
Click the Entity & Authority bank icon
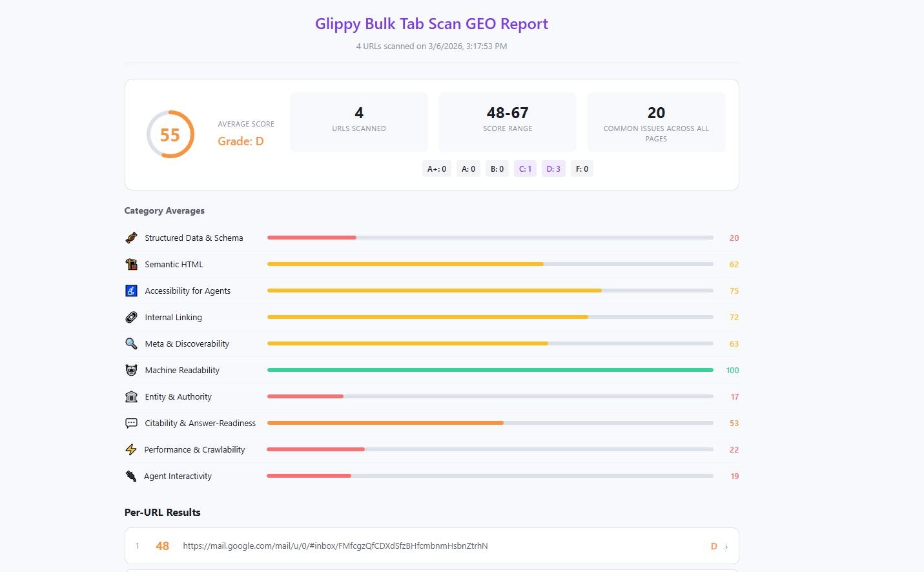coord(131,396)
